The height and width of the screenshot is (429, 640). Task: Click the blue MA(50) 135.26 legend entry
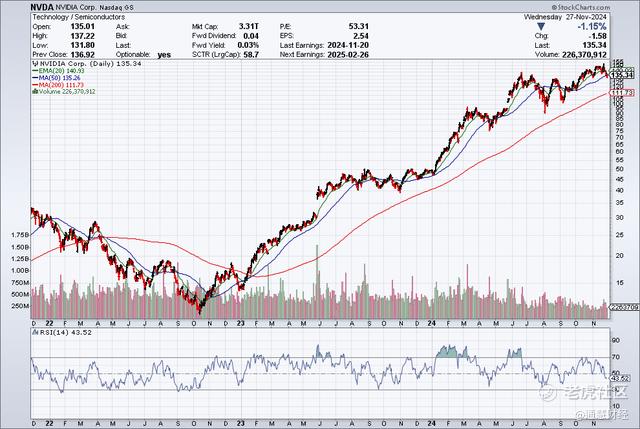(x=56, y=78)
